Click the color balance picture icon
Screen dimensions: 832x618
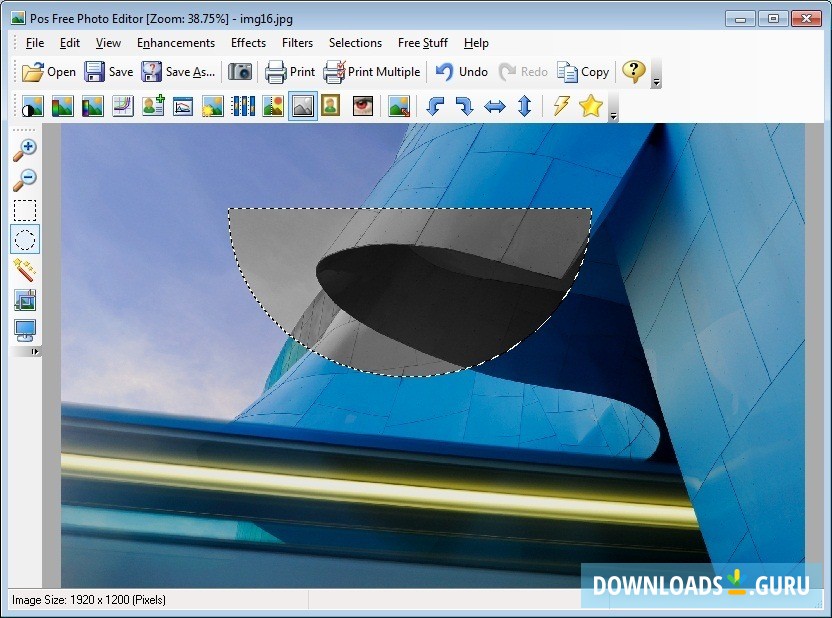[63, 106]
